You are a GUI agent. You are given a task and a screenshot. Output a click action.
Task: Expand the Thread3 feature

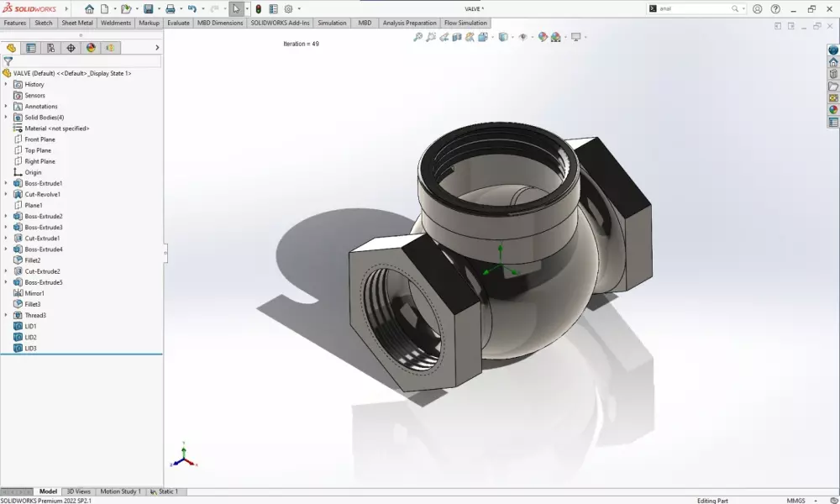7,315
